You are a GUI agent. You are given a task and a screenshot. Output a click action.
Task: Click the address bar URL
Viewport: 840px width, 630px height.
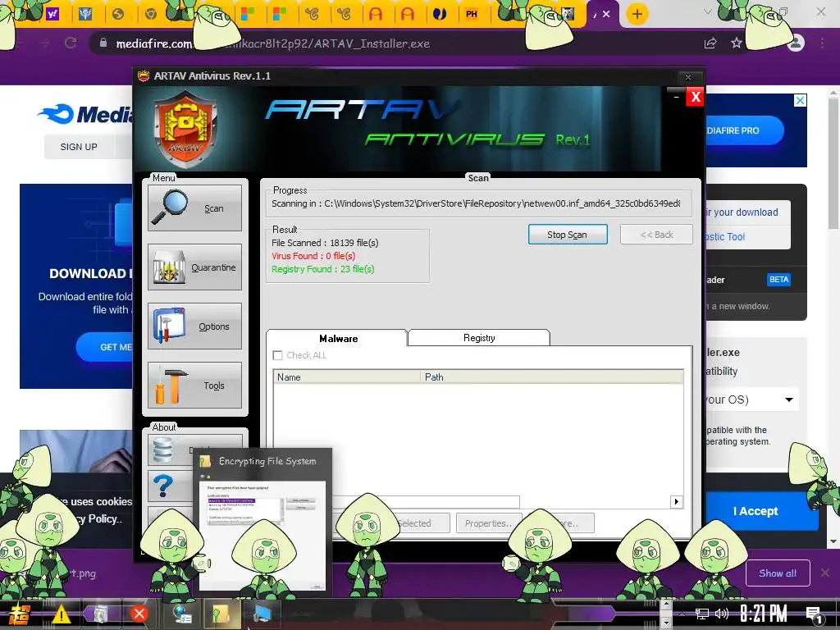click(273, 43)
